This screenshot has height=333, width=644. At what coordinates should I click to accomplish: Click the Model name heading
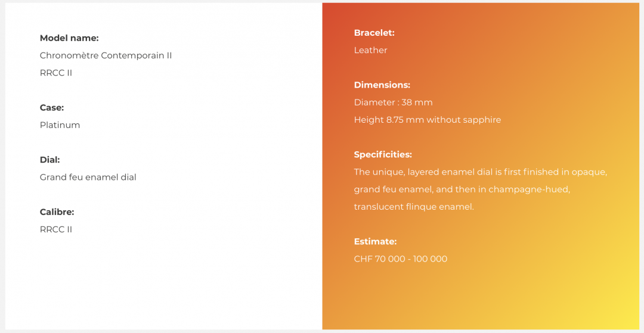(69, 38)
